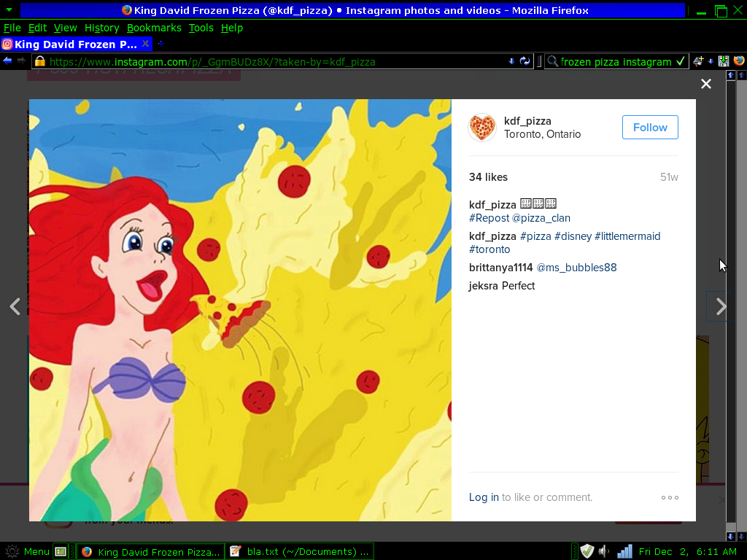Open the Edit menu
Image resolution: width=747 pixels, height=560 pixels.
[x=37, y=28]
